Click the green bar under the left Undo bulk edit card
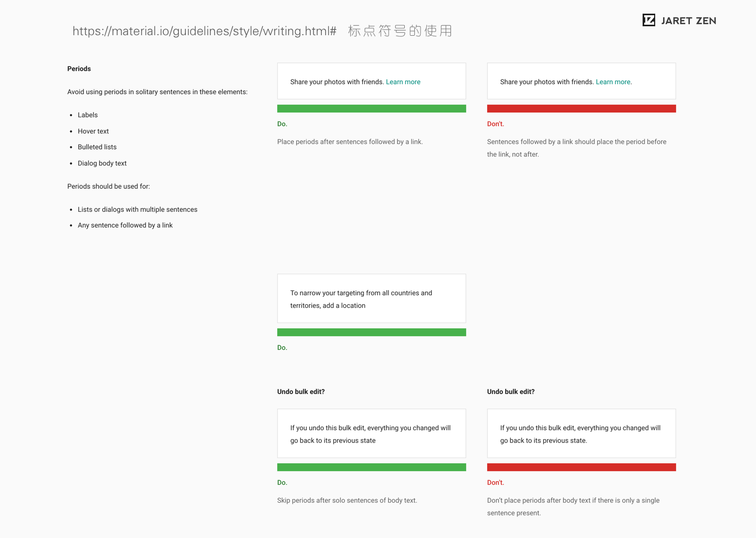The height and width of the screenshot is (538, 756). [371, 467]
